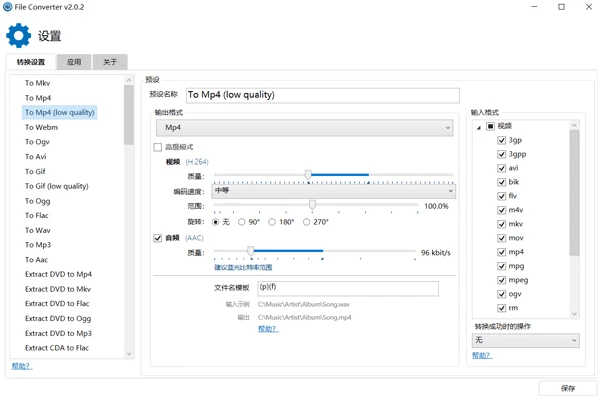Click the 保存 save button
Image resolution: width=600 pixels, height=400 pixels.
pos(568,389)
